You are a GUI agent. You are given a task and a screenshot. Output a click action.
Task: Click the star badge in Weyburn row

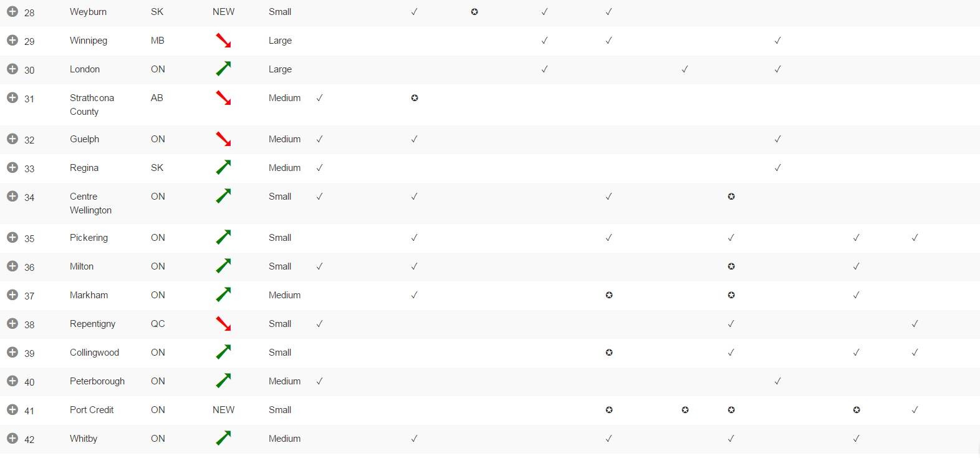coord(474,12)
